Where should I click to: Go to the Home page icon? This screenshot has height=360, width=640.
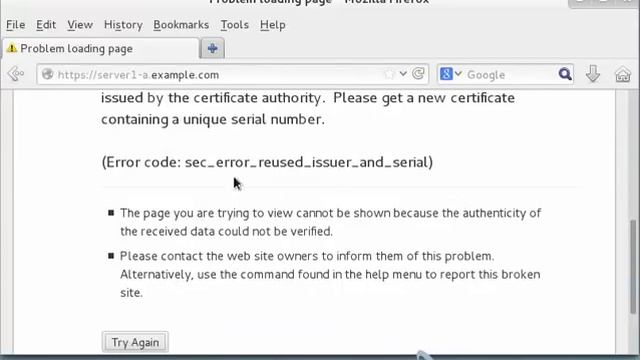pyautogui.click(x=623, y=75)
